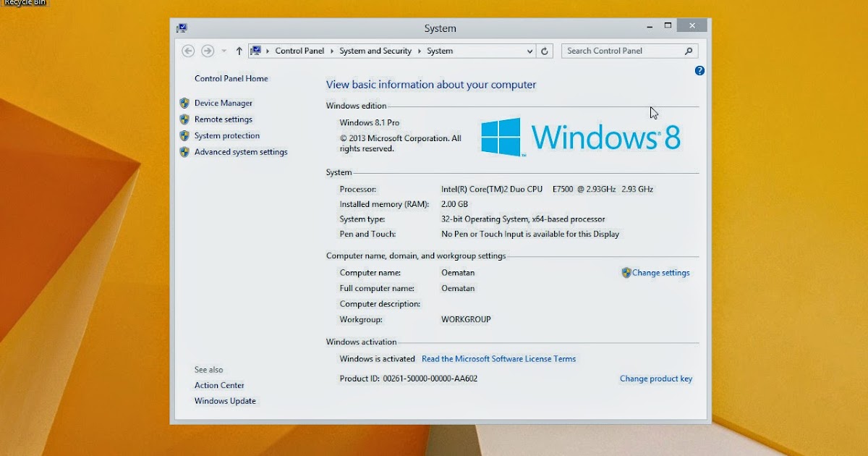Image resolution: width=868 pixels, height=456 pixels.
Task: Select System and Security in the breadcrumb
Action: click(x=375, y=51)
